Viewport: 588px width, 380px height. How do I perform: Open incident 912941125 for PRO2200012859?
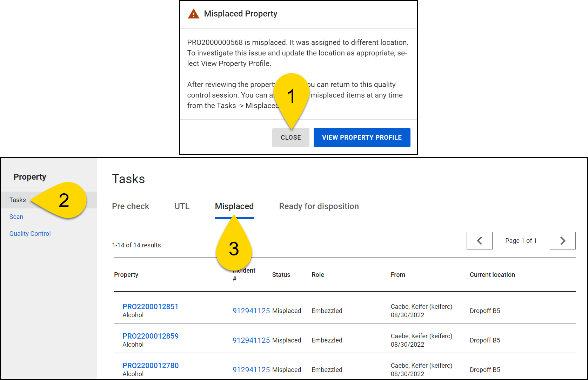[251, 340]
